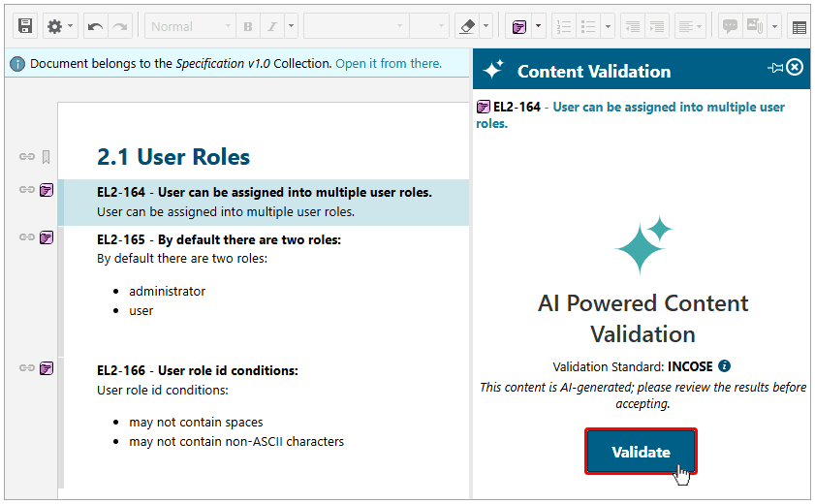The width and height of the screenshot is (815, 504).
Task: Click the purple work item icon in toolbar
Action: pyautogui.click(x=519, y=26)
